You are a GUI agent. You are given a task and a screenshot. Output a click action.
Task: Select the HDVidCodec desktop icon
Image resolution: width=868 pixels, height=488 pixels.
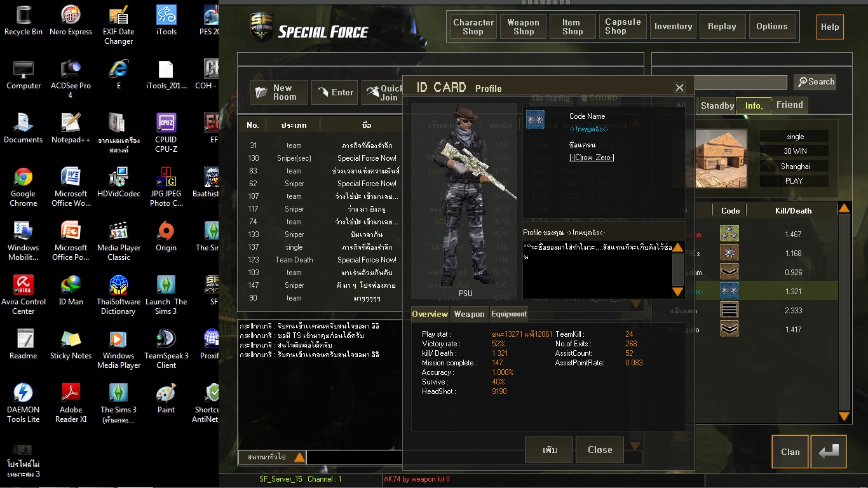(118, 182)
